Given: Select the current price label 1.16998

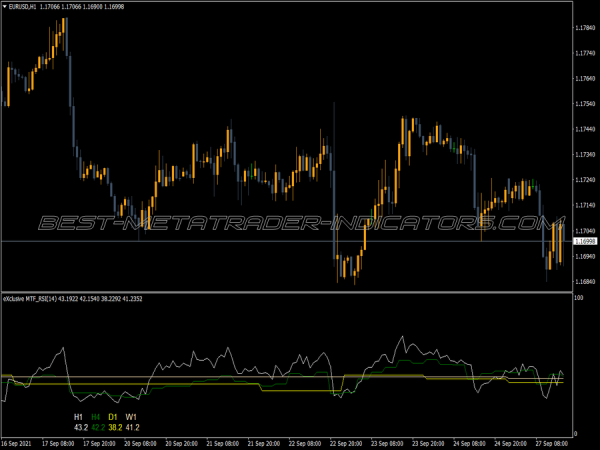Looking at the screenshot, I should point(585,241).
